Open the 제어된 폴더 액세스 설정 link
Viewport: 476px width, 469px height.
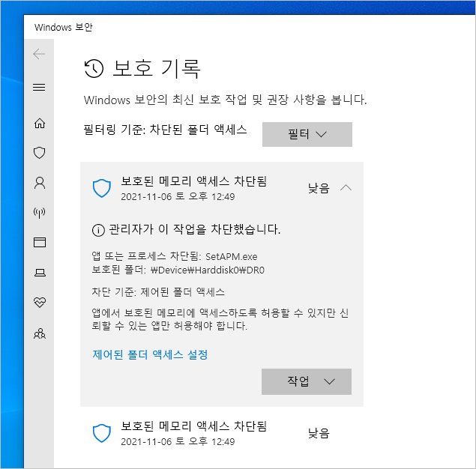(x=150, y=354)
